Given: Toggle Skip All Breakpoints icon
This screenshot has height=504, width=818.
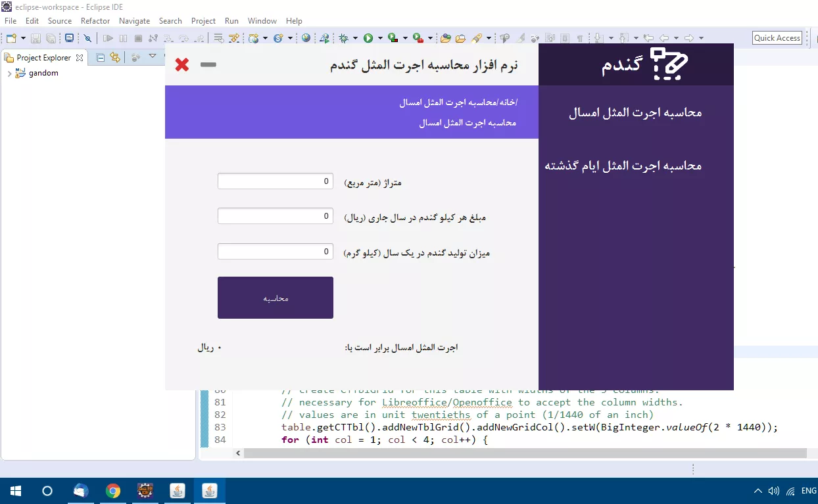Looking at the screenshot, I should [x=87, y=38].
